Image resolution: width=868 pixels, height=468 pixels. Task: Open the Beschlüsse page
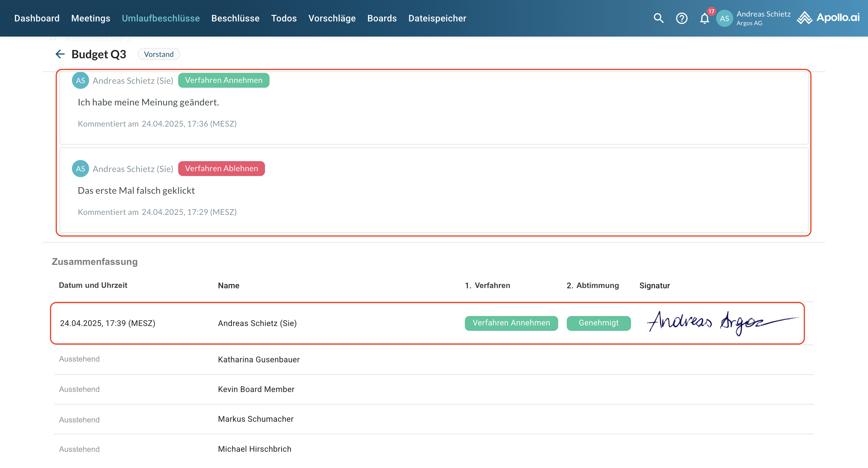(235, 18)
